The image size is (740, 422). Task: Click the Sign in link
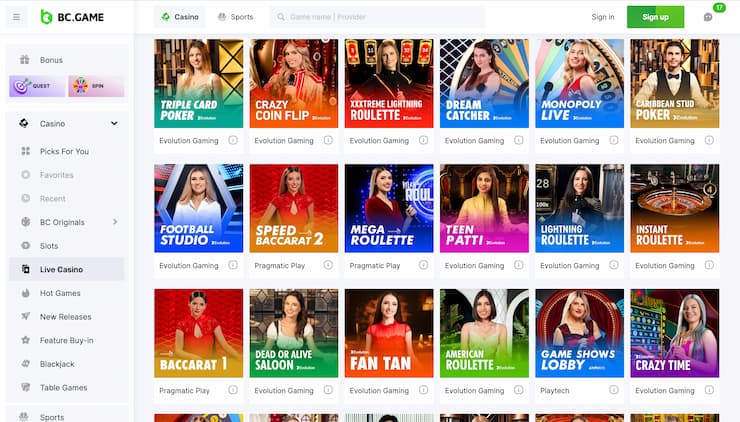tap(603, 17)
